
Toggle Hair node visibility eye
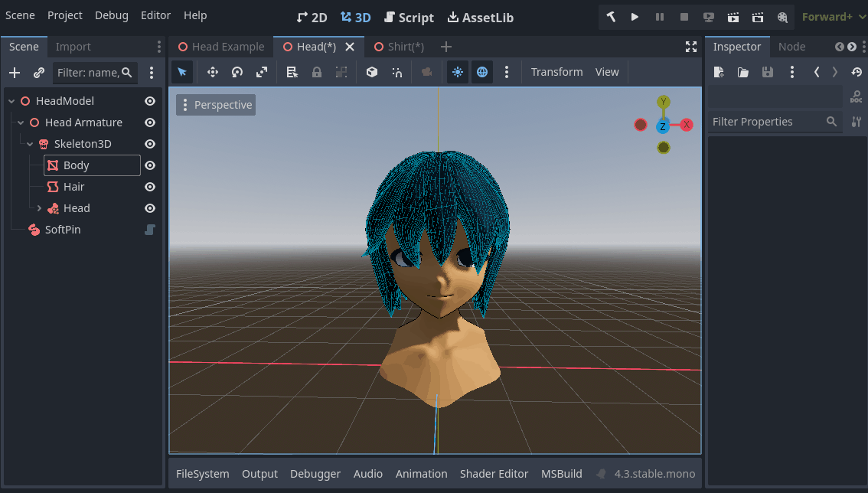click(x=149, y=187)
